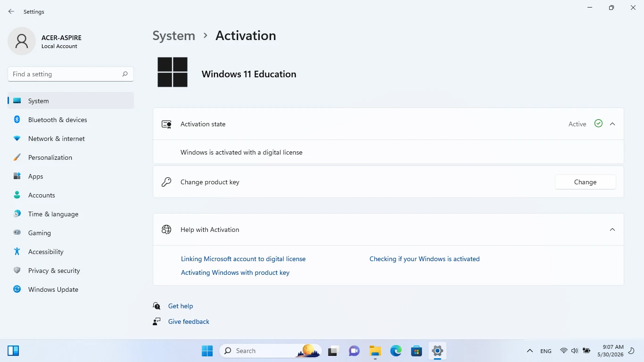Image resolution: width=644 pixels, height=362 pixels.
Task: Open the Wi-Fi quick settings icon
Action: (x=563, y=351)
